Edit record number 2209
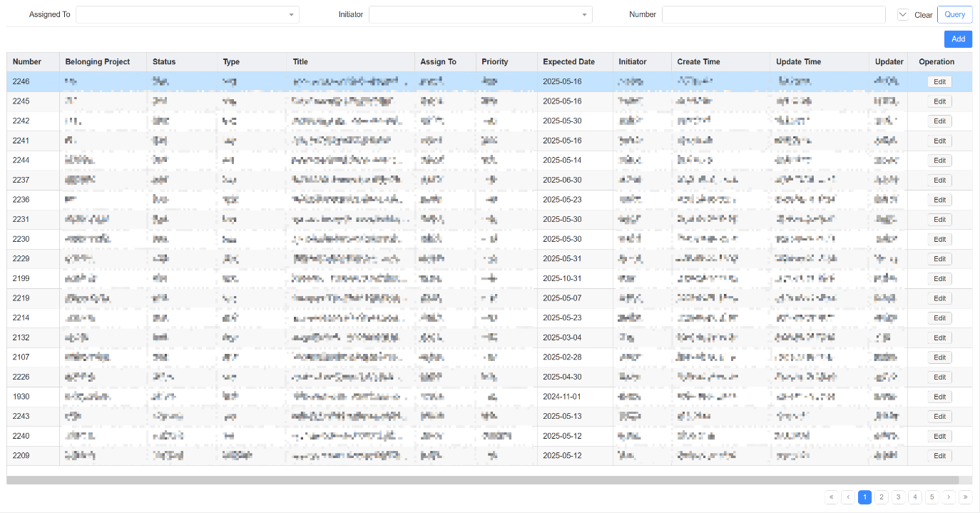The image size is (980, 513). (x=939, y=456)
